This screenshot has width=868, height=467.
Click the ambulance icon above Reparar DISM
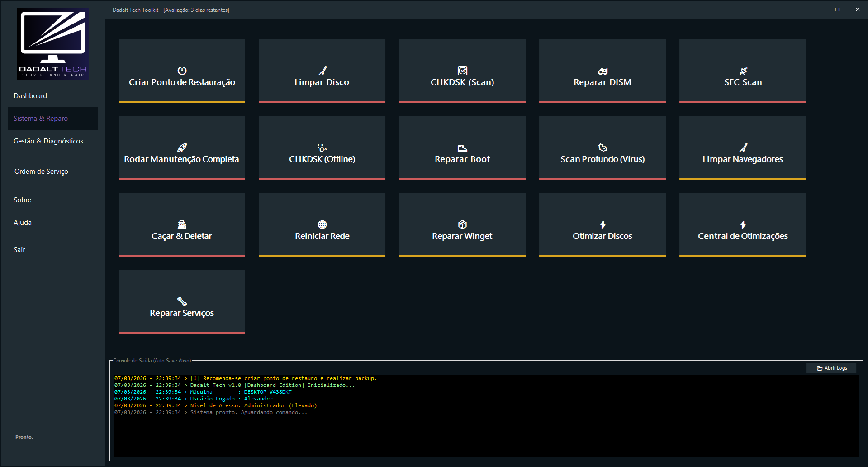click(x=602, y=71)
